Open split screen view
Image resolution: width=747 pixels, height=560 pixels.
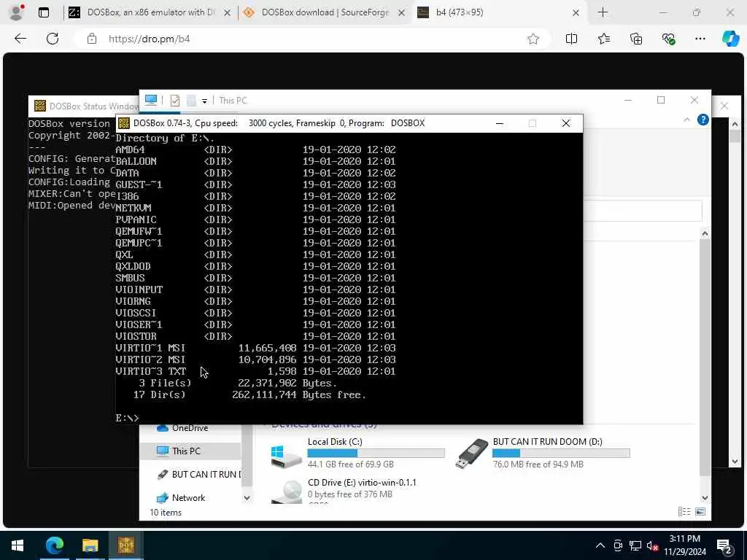tap(571, 39)
